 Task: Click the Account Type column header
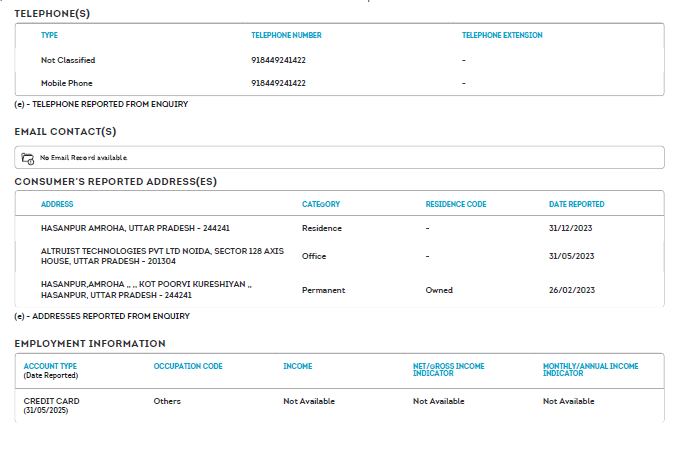point(50,367)
